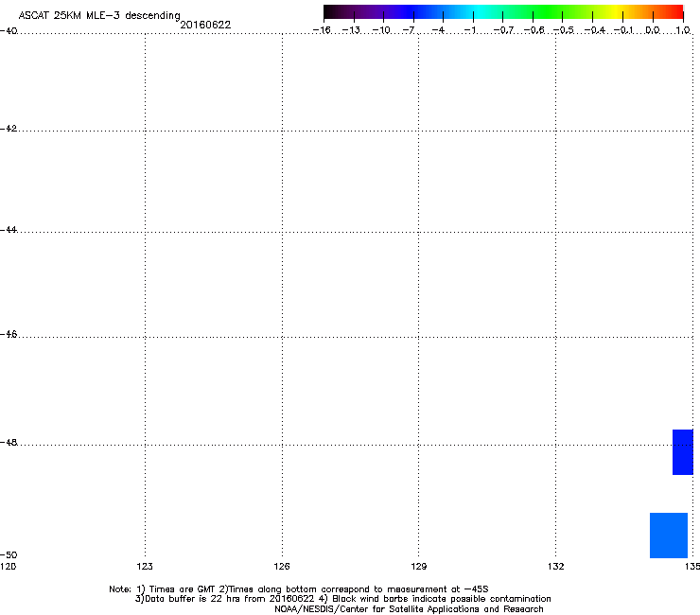
Task: Click the date label 20160622 under the title
Action: coord(205,25)
